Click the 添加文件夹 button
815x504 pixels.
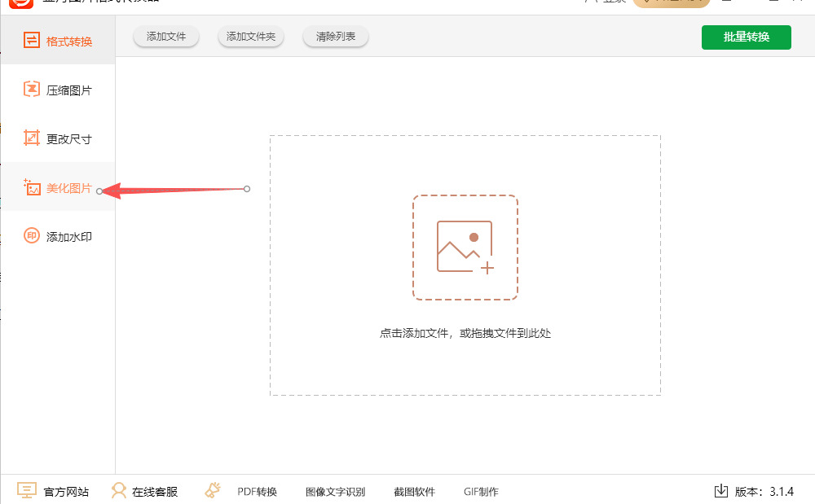pyautogui.click(x=250, y=37)
